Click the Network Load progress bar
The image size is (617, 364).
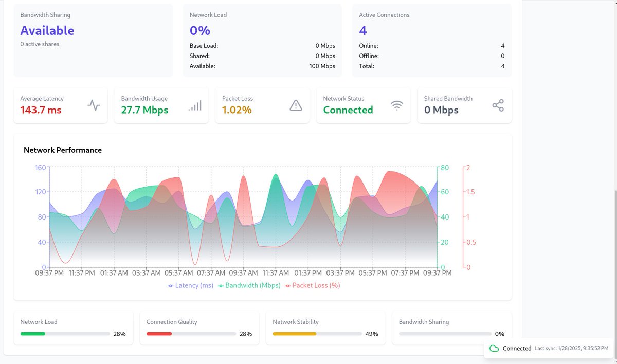65,334
